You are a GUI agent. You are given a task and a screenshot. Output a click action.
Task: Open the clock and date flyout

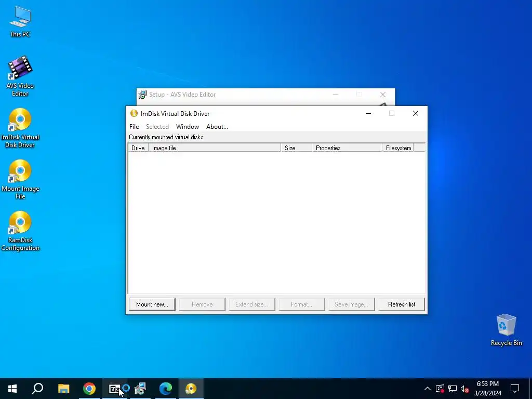(487, 389)
